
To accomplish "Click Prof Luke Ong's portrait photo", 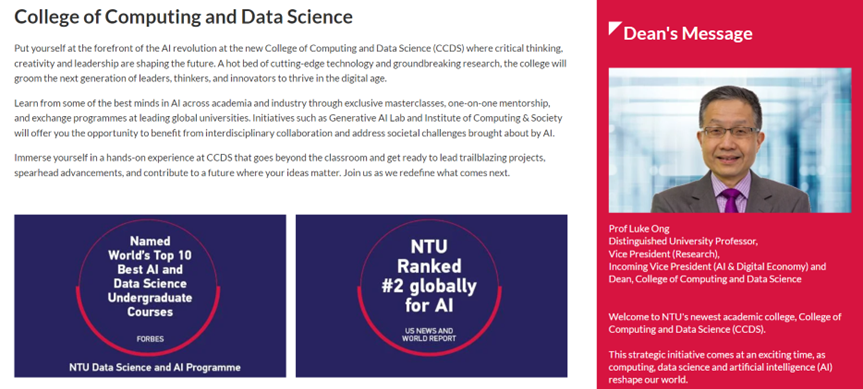I will [730, 140].
